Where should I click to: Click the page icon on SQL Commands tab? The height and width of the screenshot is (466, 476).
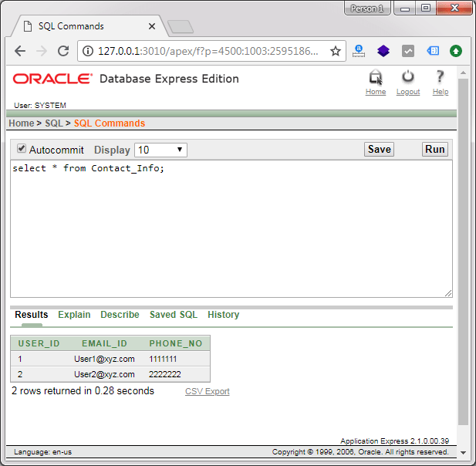pos(28,26)
